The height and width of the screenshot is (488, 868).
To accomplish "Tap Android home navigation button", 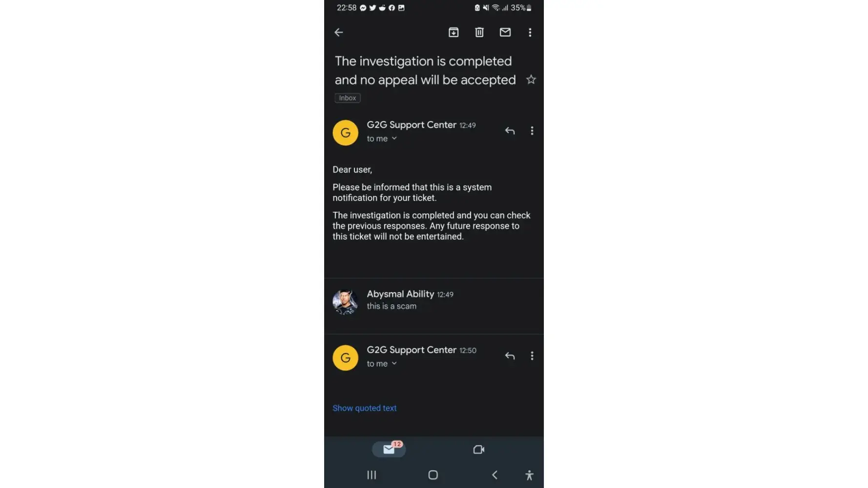I will click(x=433, y=475).
